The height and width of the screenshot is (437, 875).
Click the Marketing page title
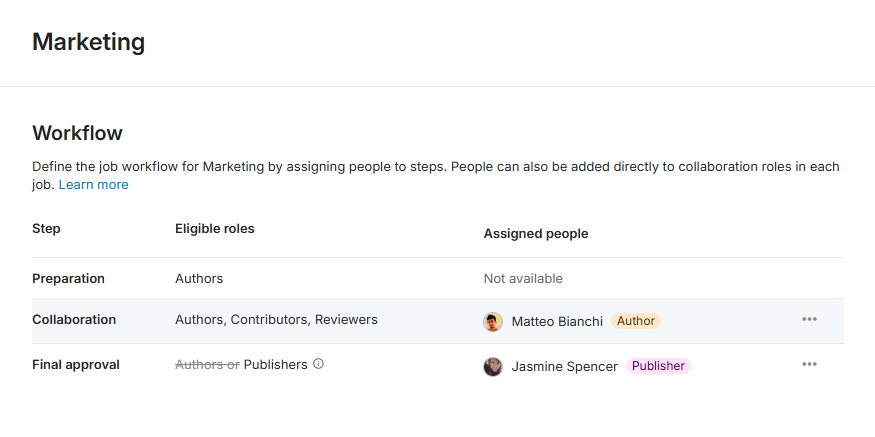click(89, 42)
